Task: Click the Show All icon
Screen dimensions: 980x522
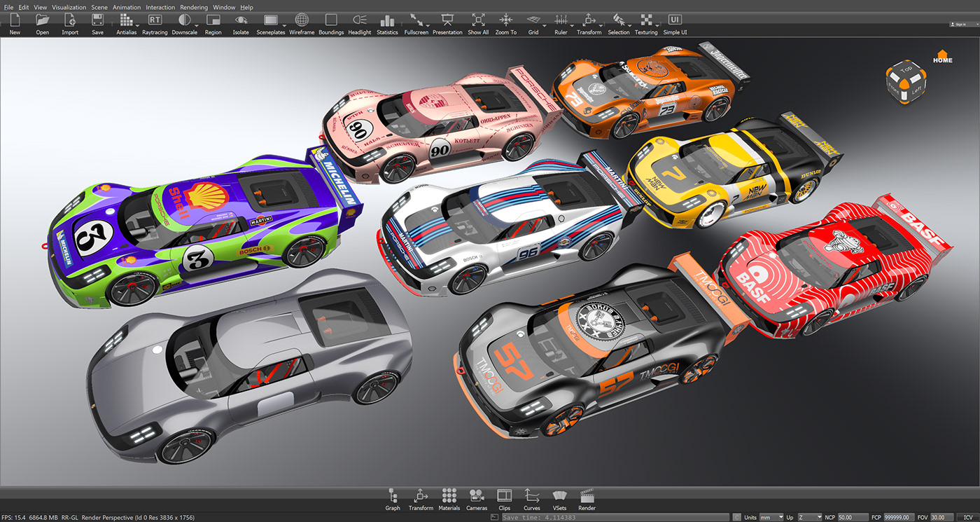Action: 478,22
